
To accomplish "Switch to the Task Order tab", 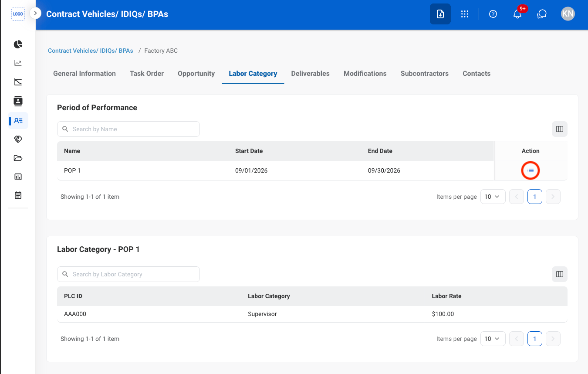I will click(147, 74).
